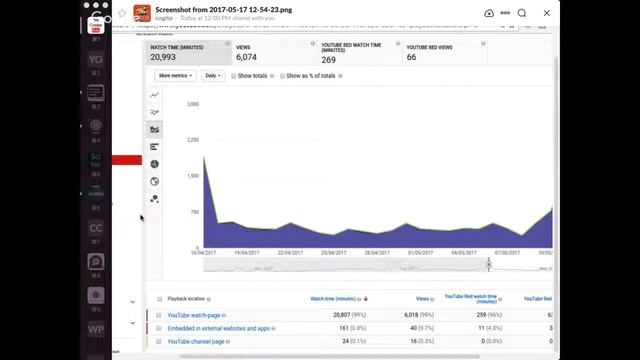Select the bubble chart icon
Screen dimensions: 640x360
(154, 199)
